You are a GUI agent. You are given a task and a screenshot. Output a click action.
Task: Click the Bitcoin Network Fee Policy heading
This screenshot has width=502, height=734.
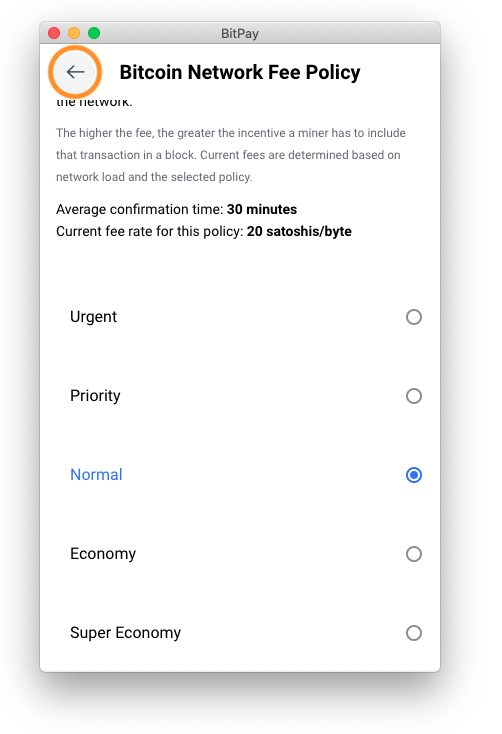point(240,73)
